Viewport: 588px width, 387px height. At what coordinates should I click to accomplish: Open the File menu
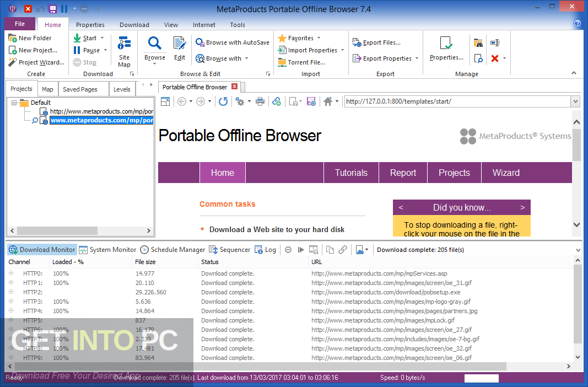tap(20, 24)
